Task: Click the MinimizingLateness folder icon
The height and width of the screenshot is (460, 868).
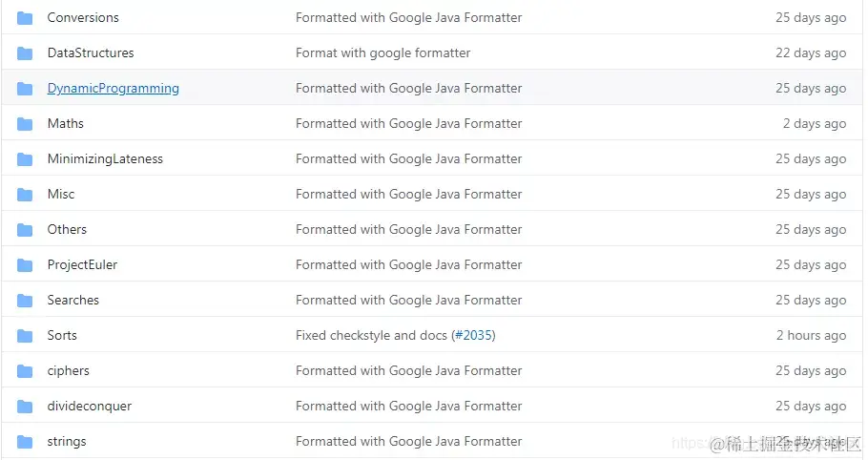Action: [x=25, y=159]
